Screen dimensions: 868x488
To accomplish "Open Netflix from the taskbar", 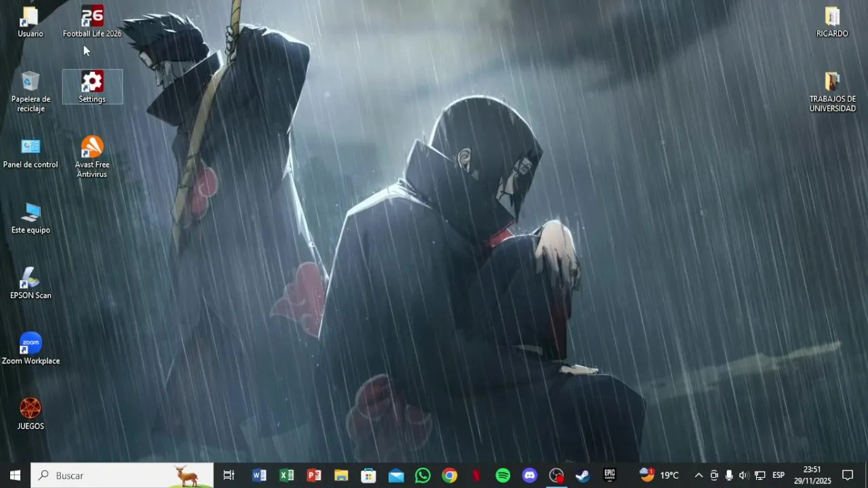I will [477, 475].
